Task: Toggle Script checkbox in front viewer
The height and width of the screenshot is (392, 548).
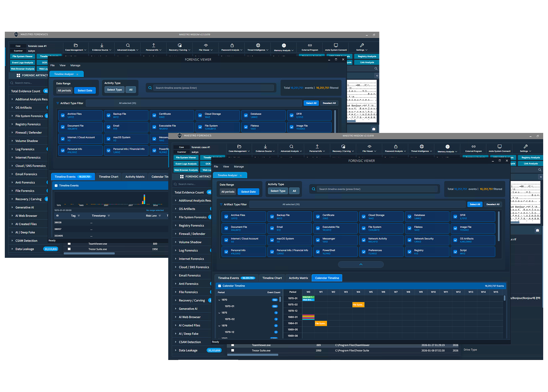Action: pyautogui.click(x=455, y=252)
